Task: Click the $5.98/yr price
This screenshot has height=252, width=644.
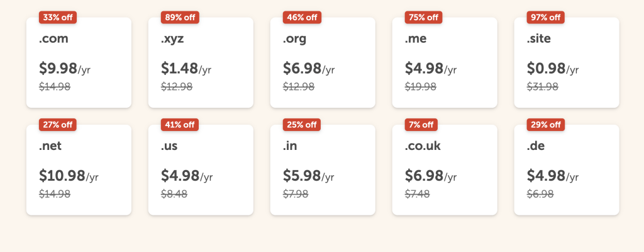Action: click(x=308, y=176)
